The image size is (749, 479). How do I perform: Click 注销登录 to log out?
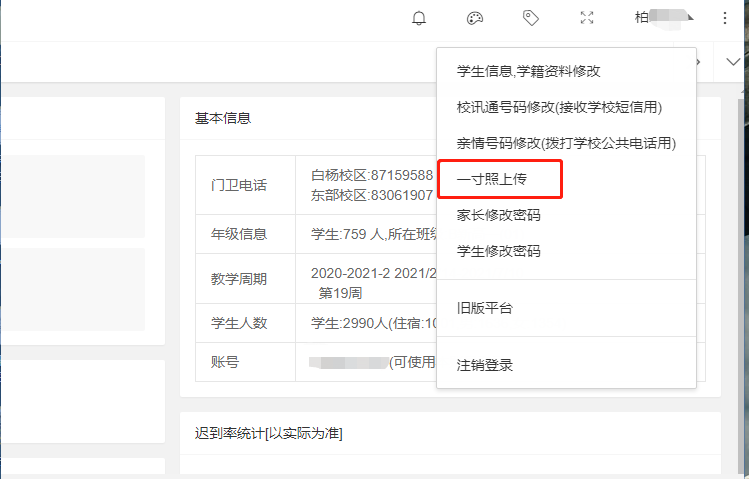[484, 365]
